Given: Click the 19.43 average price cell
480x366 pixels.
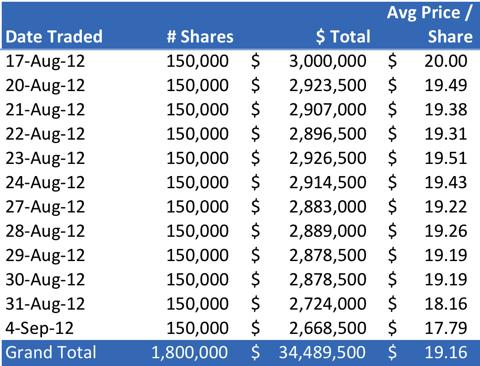Looking at the screenshot, I should pos(446,182).
